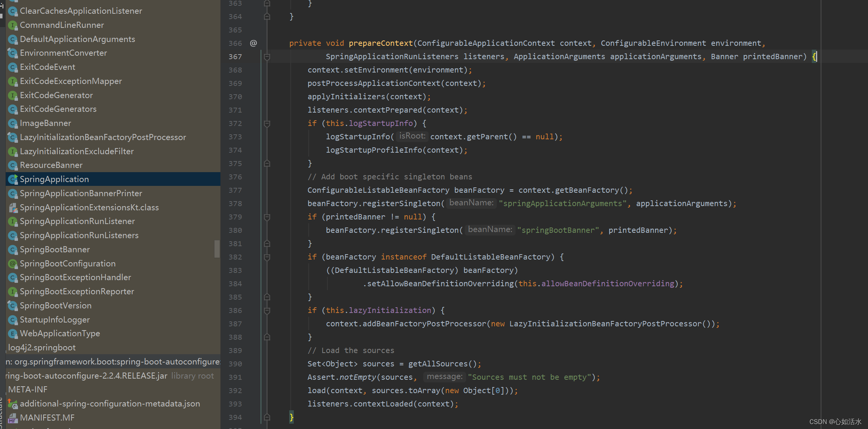This screenshot has height=429, width=868.
Task: Click the WebApplicationType enum icon
Action: point(13,334)
